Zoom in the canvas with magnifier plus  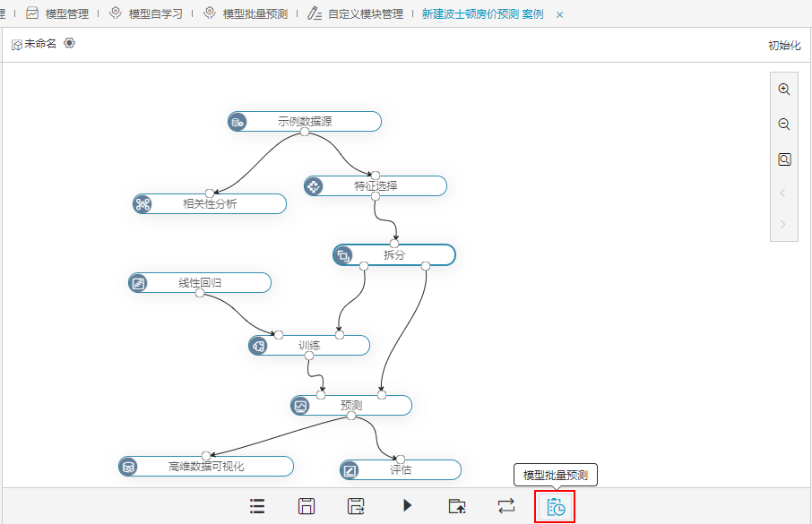click(x=784, y=89)
